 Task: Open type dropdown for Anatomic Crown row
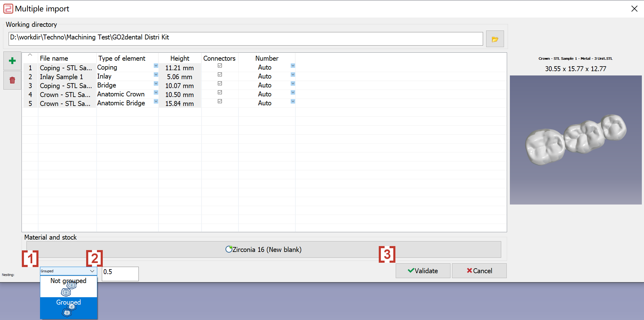click(156, 92)
